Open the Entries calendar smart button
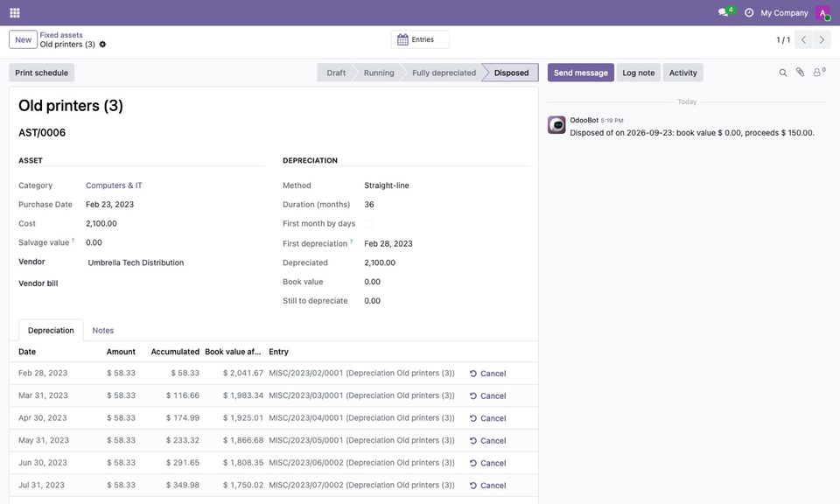Viewport: 840px width, 504px height. (x=420, y=39)
